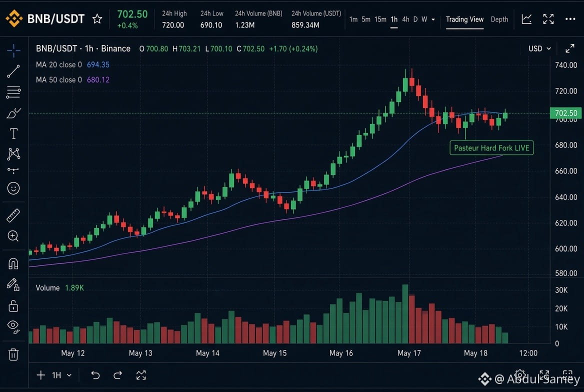
Task: Add BNB/USDT to favorites star
Action: click(x=97, y=18)
